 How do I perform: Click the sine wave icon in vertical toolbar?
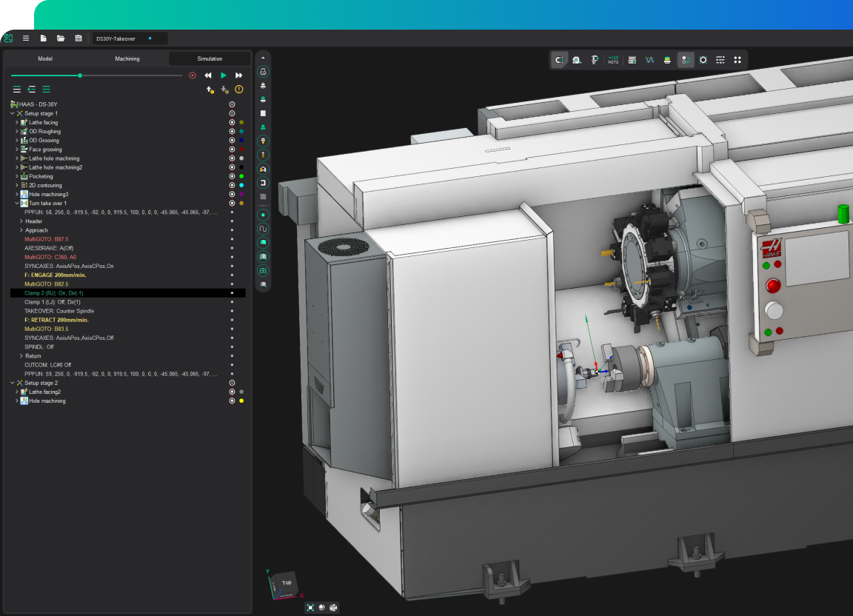tap(263, 229)
